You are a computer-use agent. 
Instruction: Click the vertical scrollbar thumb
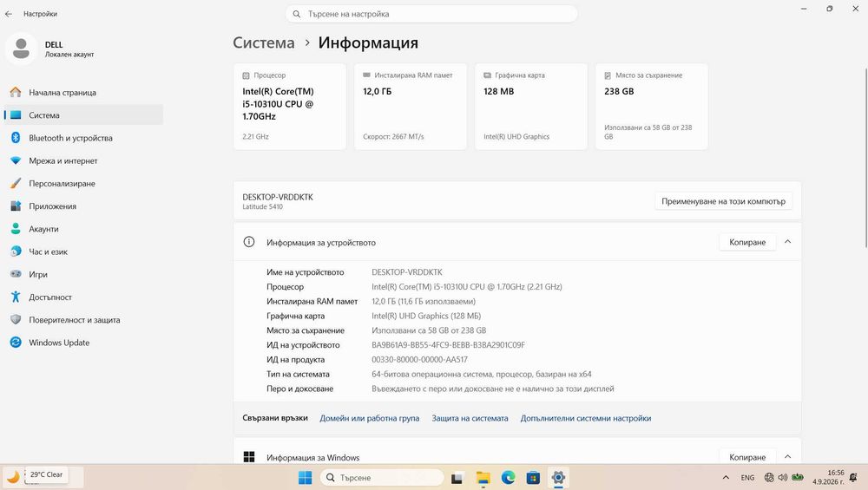(x=865, y=158)
